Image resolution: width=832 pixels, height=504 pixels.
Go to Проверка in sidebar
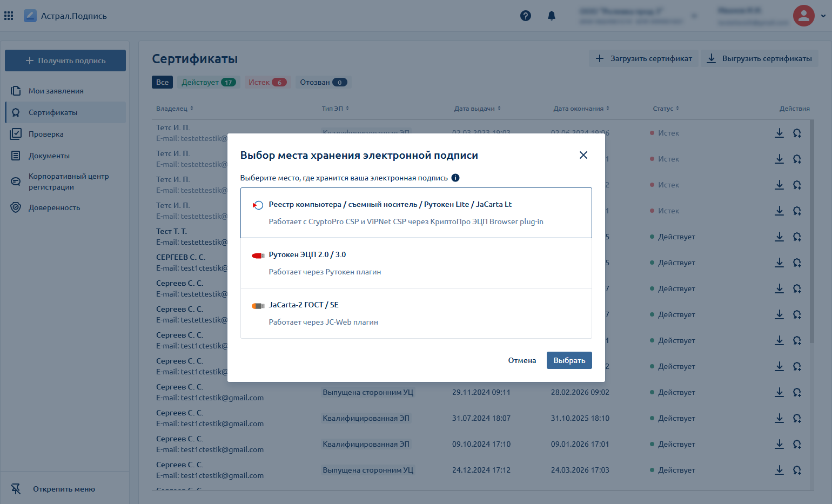[65, 134]
